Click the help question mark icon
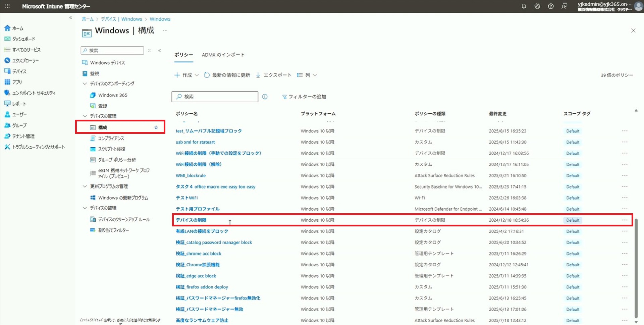644x325 pixels. (x=551, y=6)
